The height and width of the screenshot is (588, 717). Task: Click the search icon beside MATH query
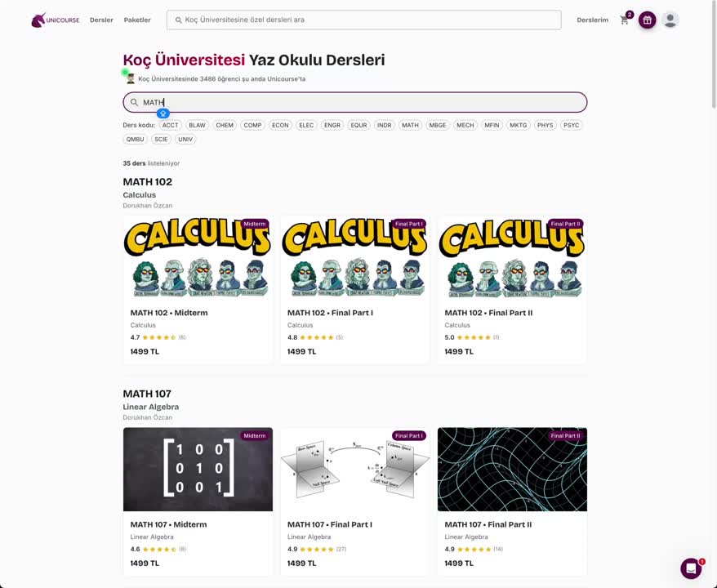134,102
